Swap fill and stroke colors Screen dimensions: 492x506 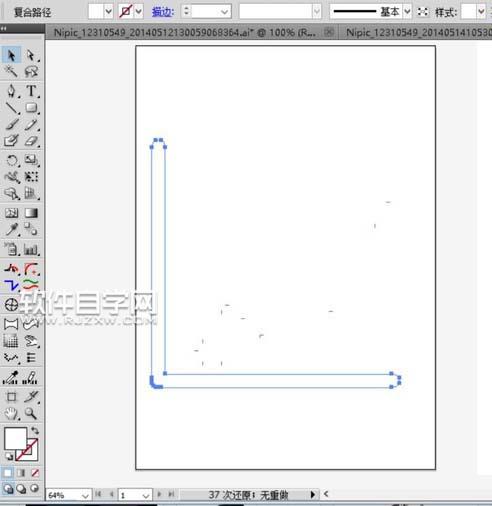(x=35, y=431)
